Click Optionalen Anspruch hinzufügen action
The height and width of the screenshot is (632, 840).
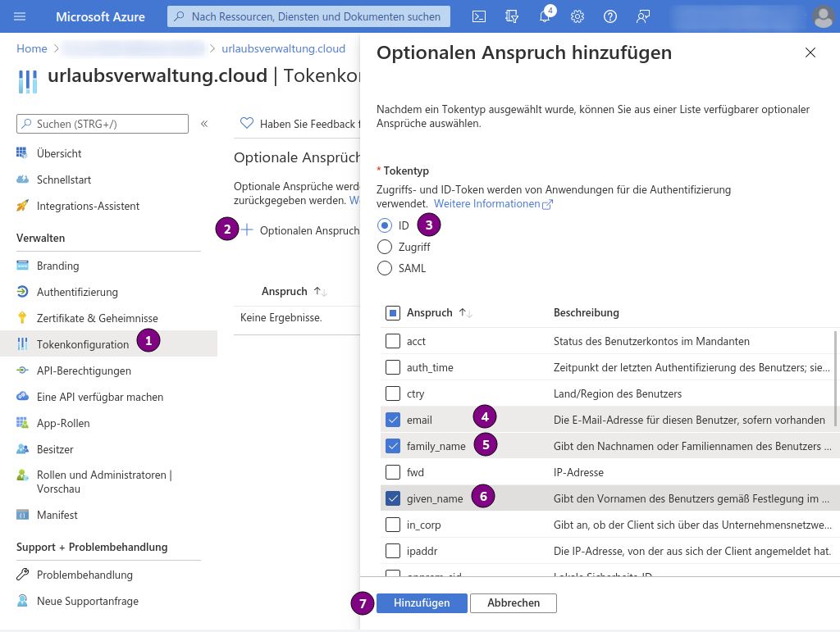pos(300,230)
